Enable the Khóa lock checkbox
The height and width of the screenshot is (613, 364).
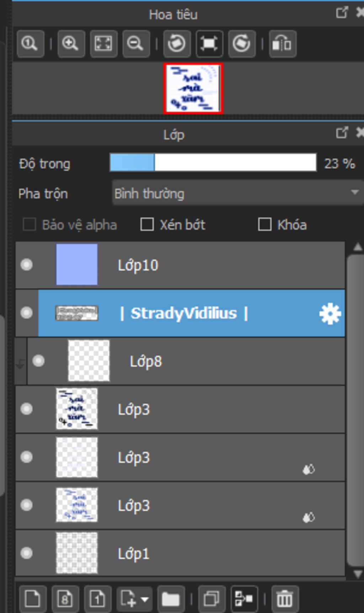(x=264, y=225)
